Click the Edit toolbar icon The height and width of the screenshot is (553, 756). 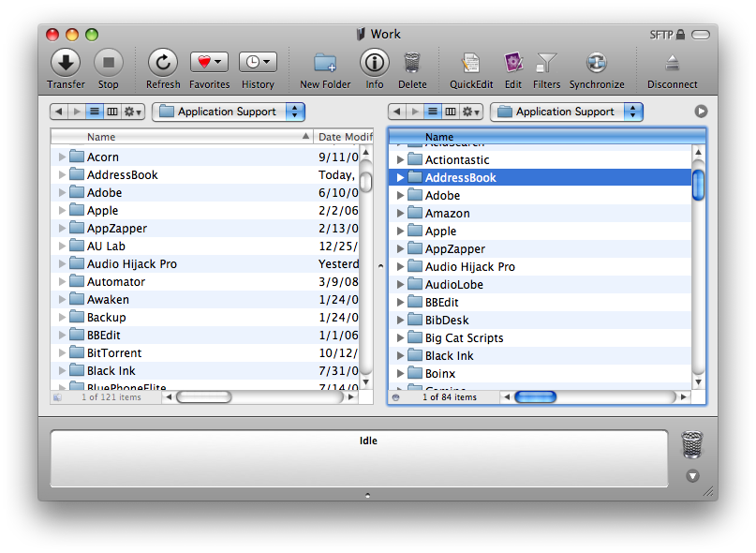[513, 63]
